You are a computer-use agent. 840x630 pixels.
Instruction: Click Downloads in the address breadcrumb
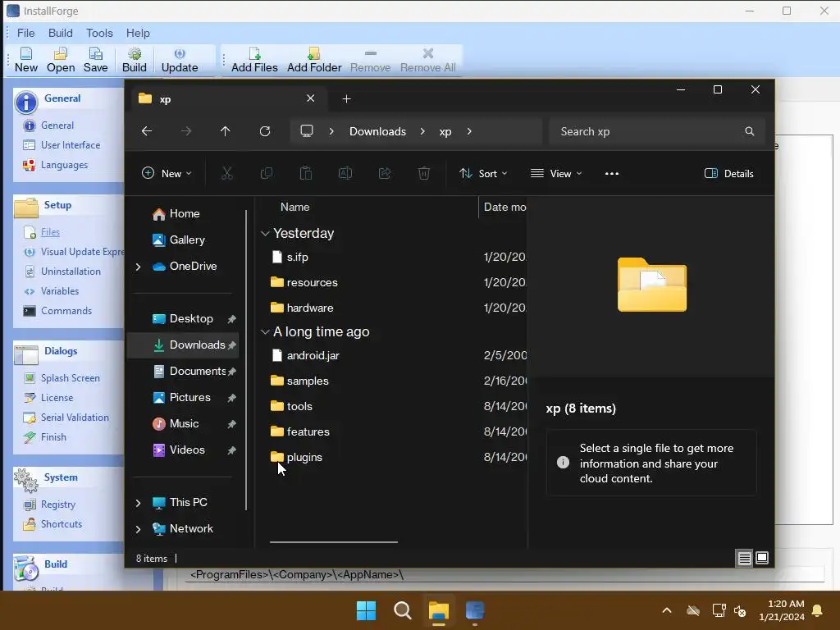(x=377, y=131)
